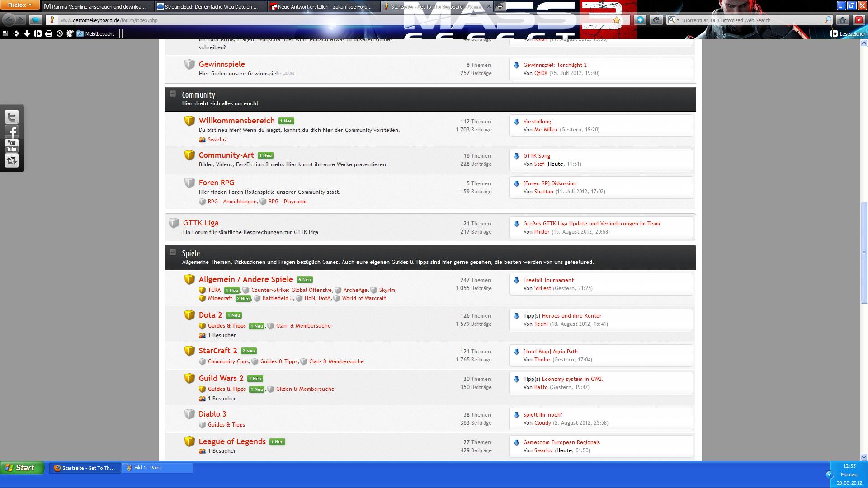868x488 pixels.
Task: Open the Gewinnspiele forum
Action: [x=222, y=64]
